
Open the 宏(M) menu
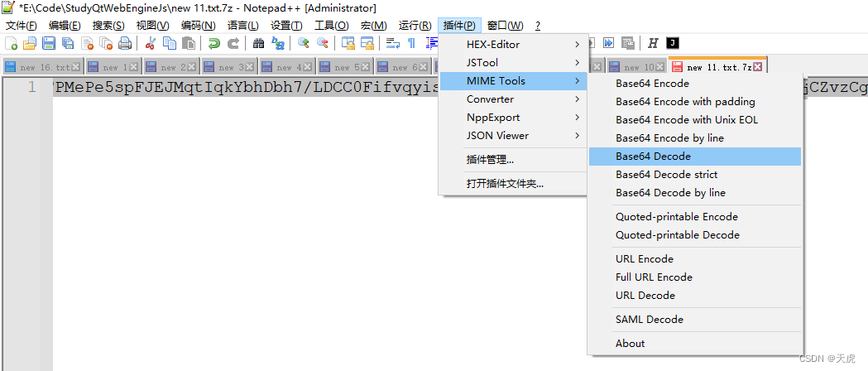point(374,26)
